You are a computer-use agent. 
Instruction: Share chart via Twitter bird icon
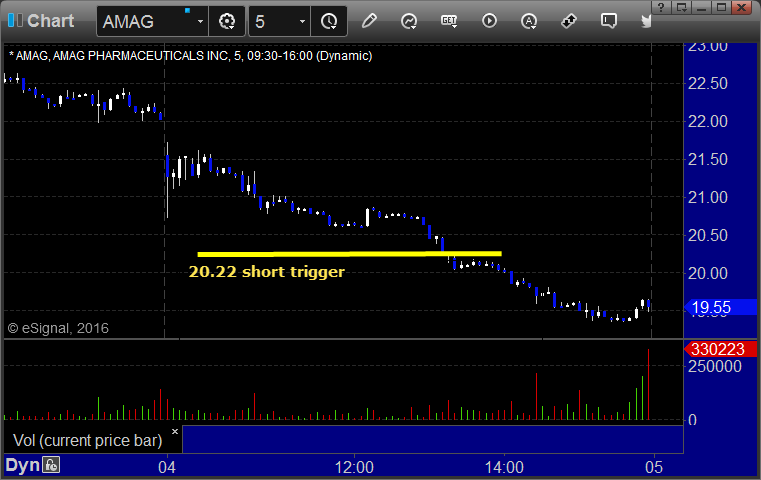646,21
